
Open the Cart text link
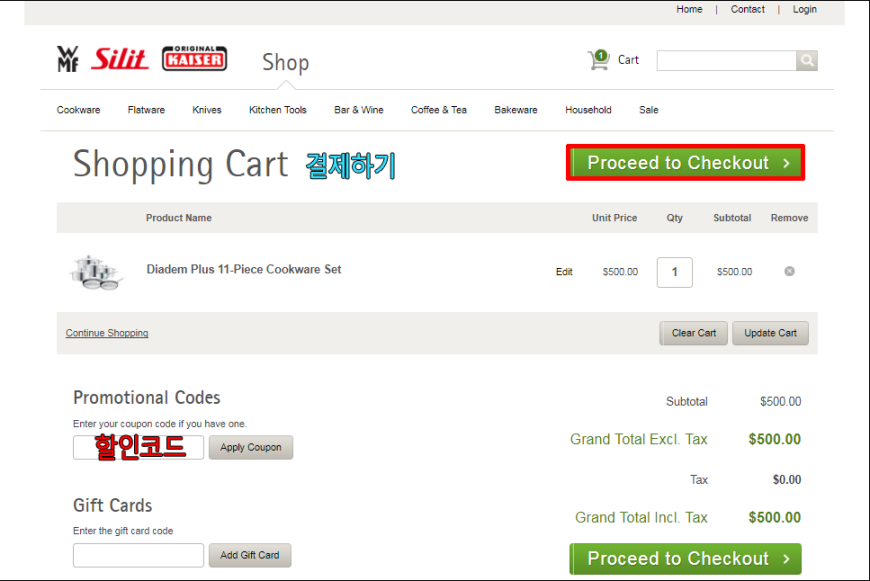(x=628, y=60)
